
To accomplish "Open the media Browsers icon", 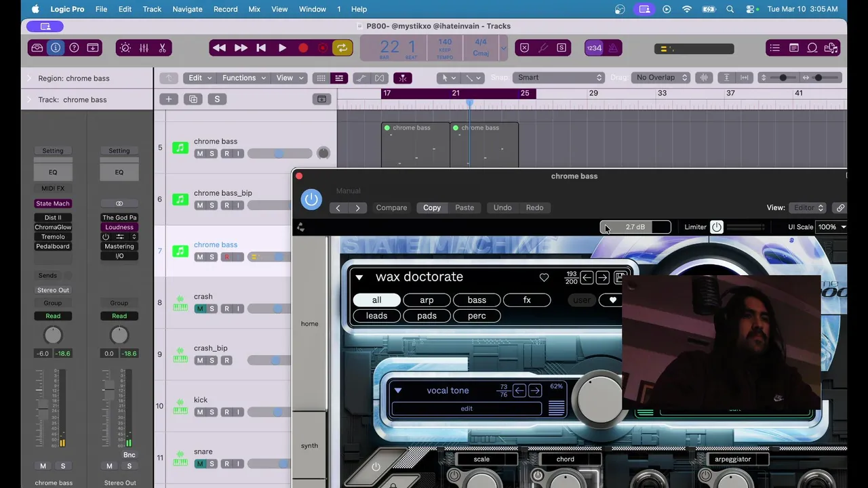I will coord(831,48).
